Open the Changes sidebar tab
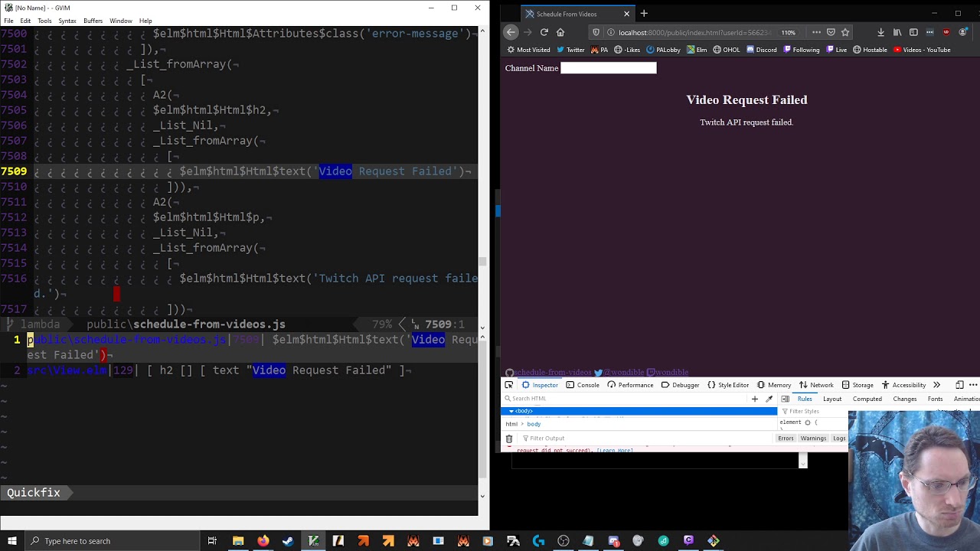980x551 pixels. click(x=904, y=399)
